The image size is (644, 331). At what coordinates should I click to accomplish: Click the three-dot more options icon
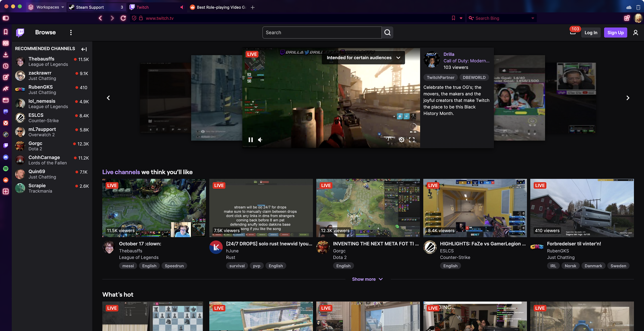click(71, 32)
